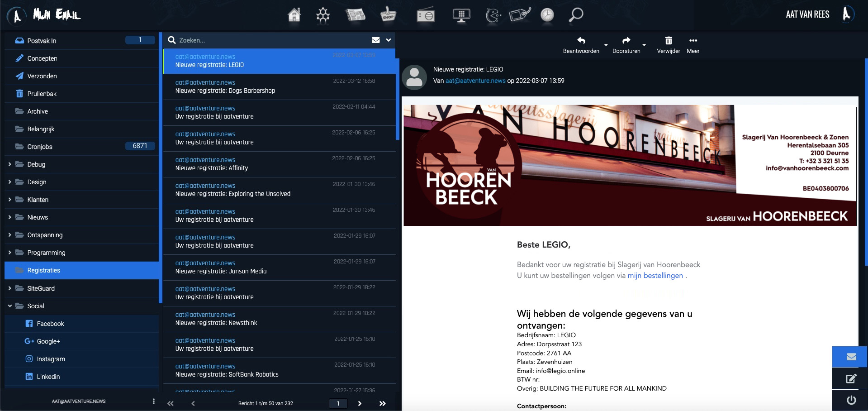Click the Zoeken search field
This screenshot has height=411, width=868.
coord(271,40)
